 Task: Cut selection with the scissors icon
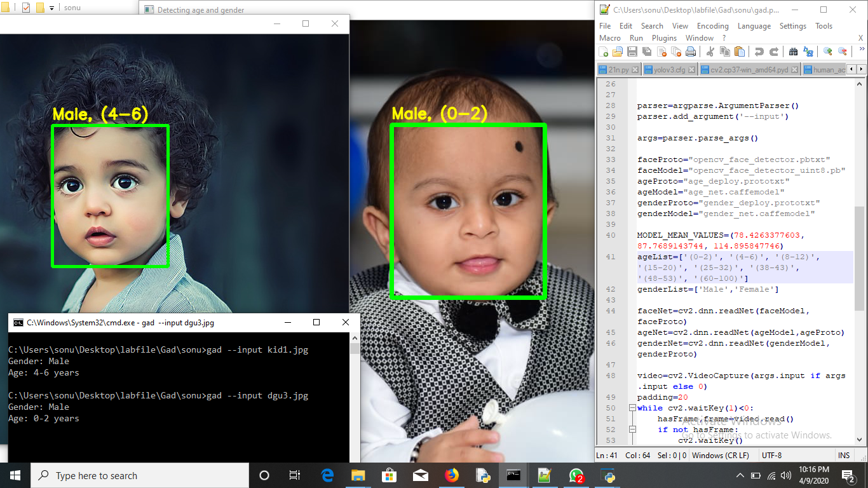pyautogui.click(x=710, y=52)
